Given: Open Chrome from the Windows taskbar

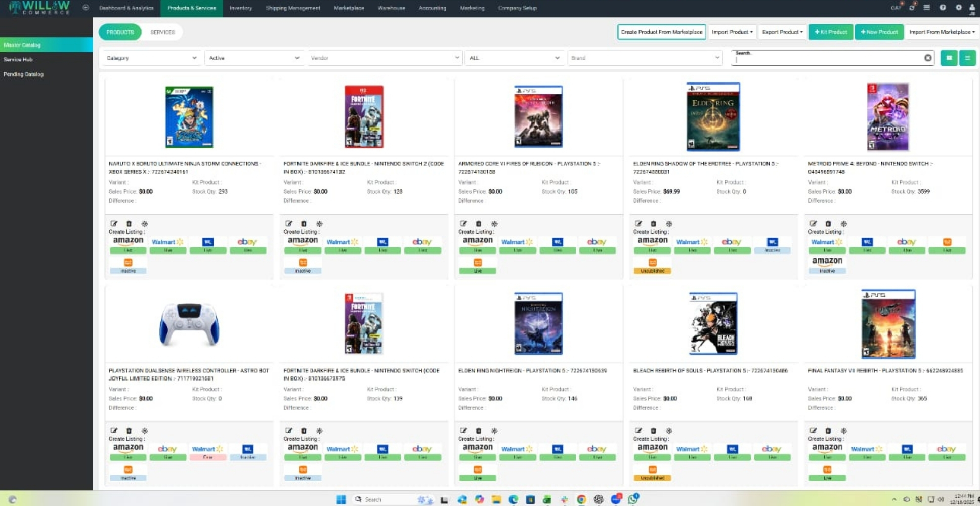Looking at the screenshot, I should tap(581, 499).
